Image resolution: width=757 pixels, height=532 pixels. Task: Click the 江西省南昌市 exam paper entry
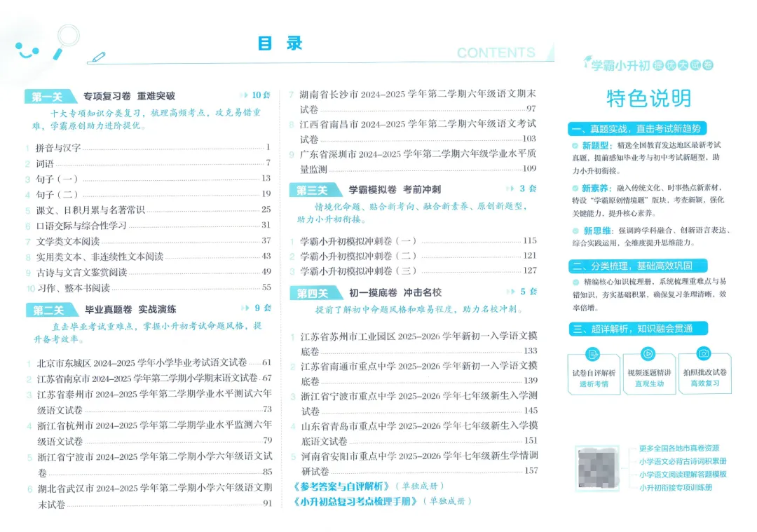413,131
